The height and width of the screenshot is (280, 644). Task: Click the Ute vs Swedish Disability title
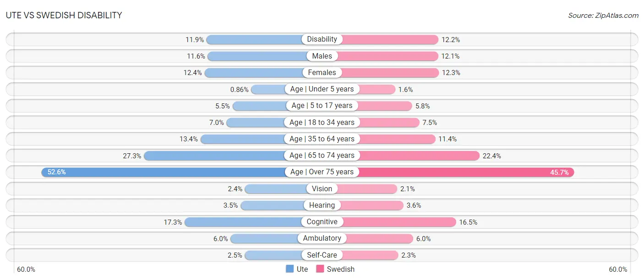click(x=64, y=16)
